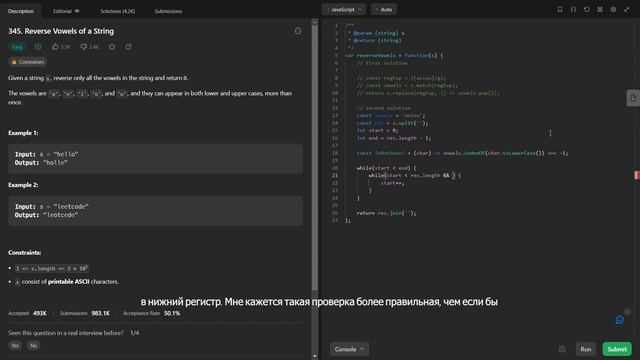Click the Submissions 983.1K statistic
Image resolution: width=640 pixels, height=360 pixels.
[85, 313]
